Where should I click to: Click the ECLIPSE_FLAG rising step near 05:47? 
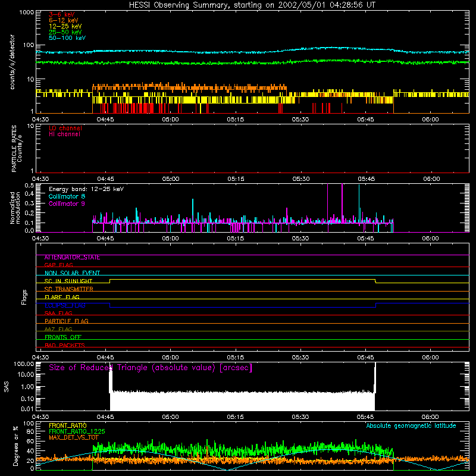[x=376, y=305]
